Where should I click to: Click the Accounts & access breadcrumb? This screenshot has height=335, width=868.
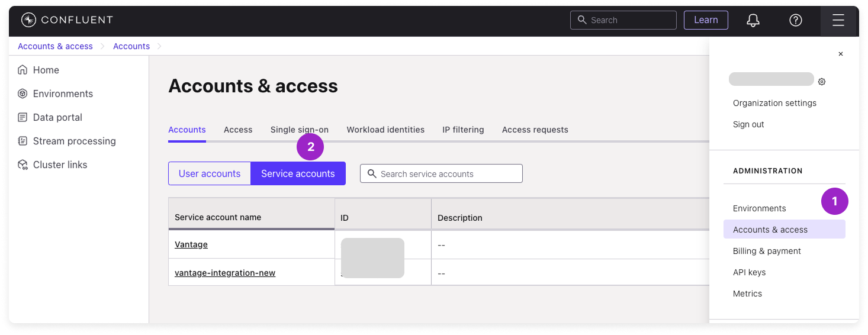click(55, 46)
